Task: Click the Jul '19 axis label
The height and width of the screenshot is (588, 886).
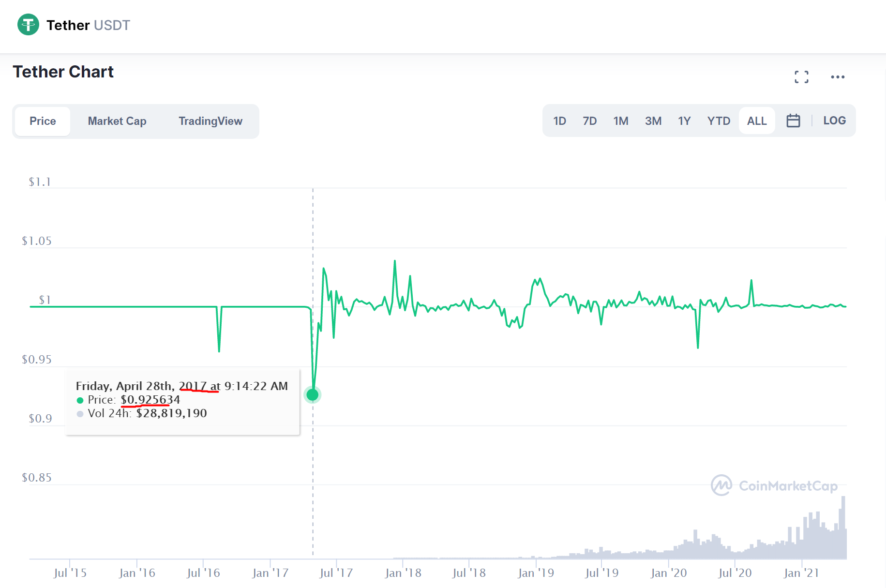Action: [602, 573]
